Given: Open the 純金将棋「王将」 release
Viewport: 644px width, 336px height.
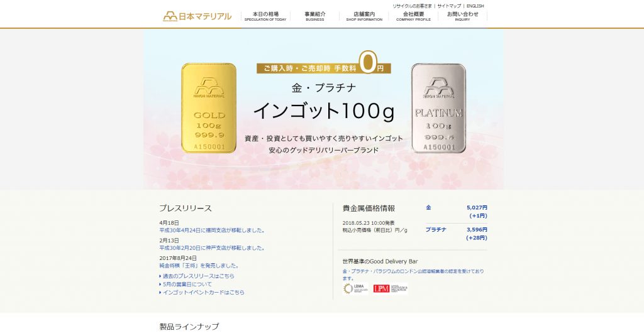Looking at the screenshot, I should 199,266.
